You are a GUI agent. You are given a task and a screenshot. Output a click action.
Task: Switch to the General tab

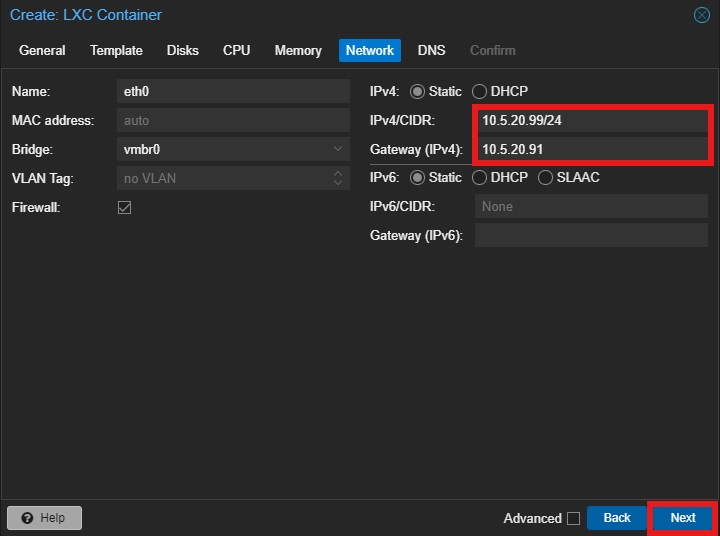[x=42, y=50]
